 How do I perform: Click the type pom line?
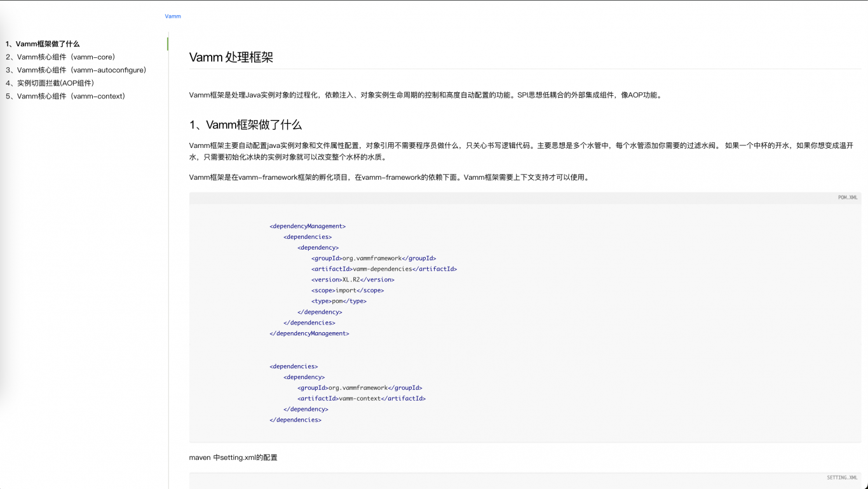point(339,302)
